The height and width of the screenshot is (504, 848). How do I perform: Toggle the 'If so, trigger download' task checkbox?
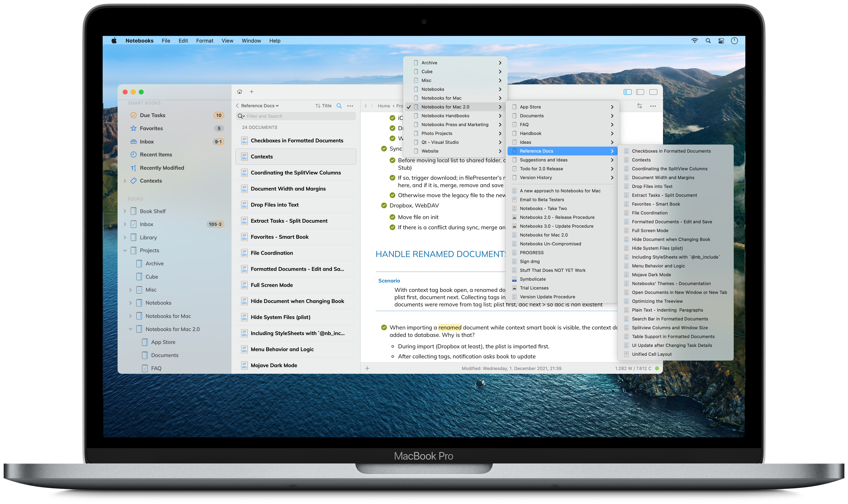[392, 178]
